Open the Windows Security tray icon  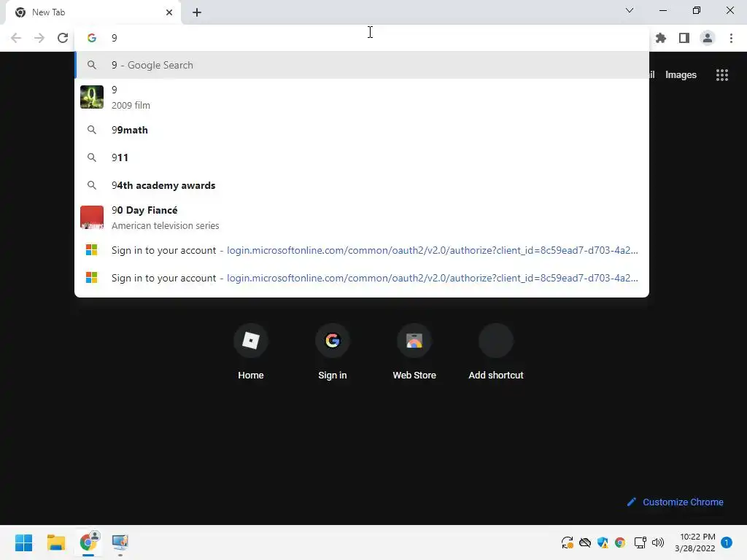603,542
